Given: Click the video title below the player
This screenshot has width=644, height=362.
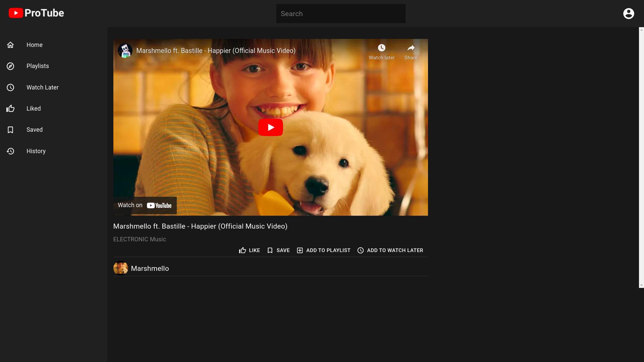Looking at the screenshot, I should pos(200,226).
